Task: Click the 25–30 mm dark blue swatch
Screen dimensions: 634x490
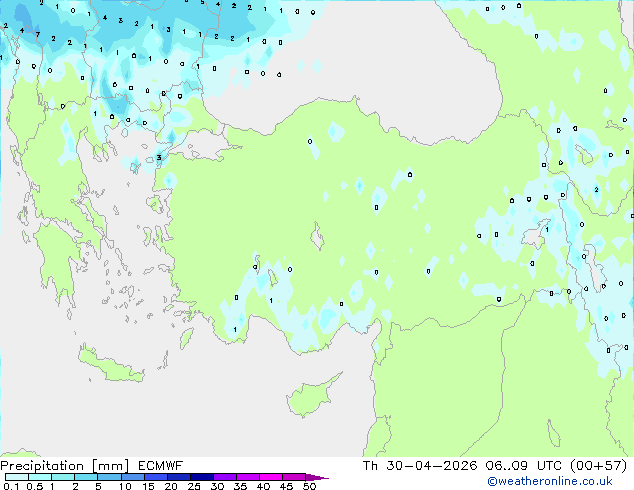Action: point(202,477)
